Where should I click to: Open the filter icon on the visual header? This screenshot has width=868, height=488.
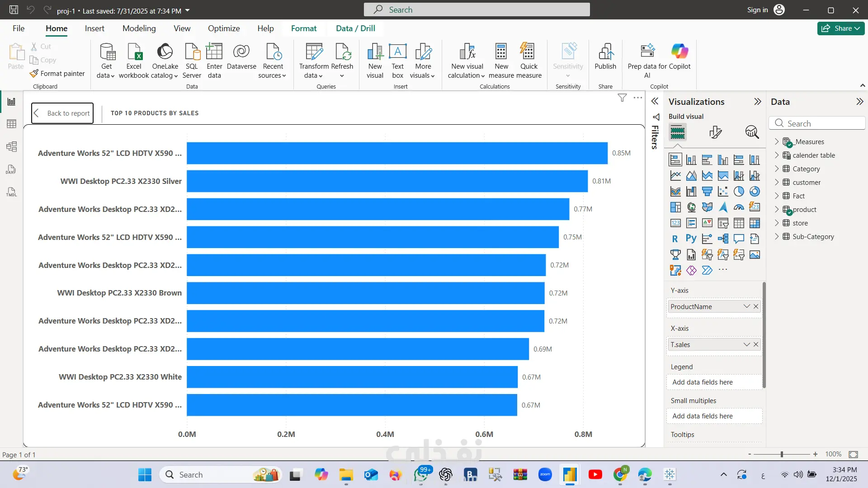[x=622, y=98]
